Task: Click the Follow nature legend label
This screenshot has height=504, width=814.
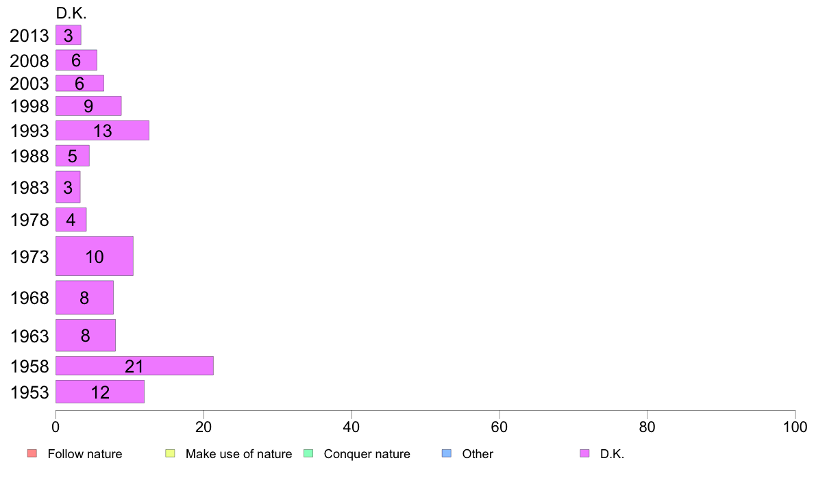Action: [x=84, y=454]
